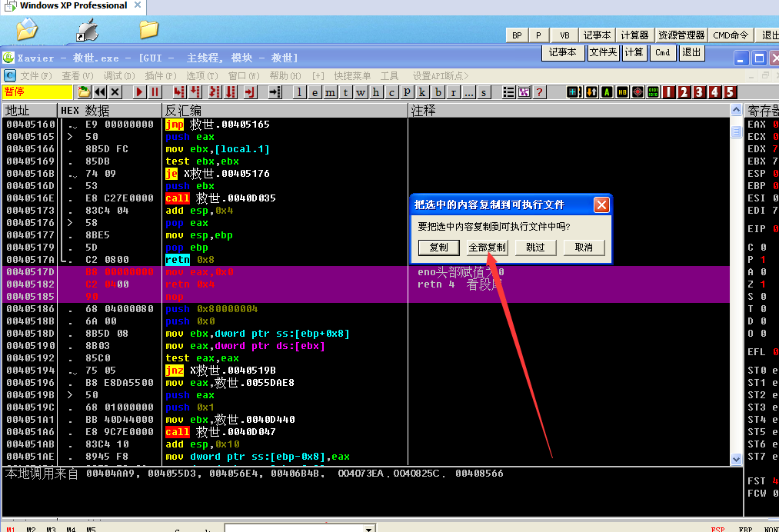Open the 选项(T) menu
The image size is (779, 532).
pyautogui.click(x=202, y=75)
